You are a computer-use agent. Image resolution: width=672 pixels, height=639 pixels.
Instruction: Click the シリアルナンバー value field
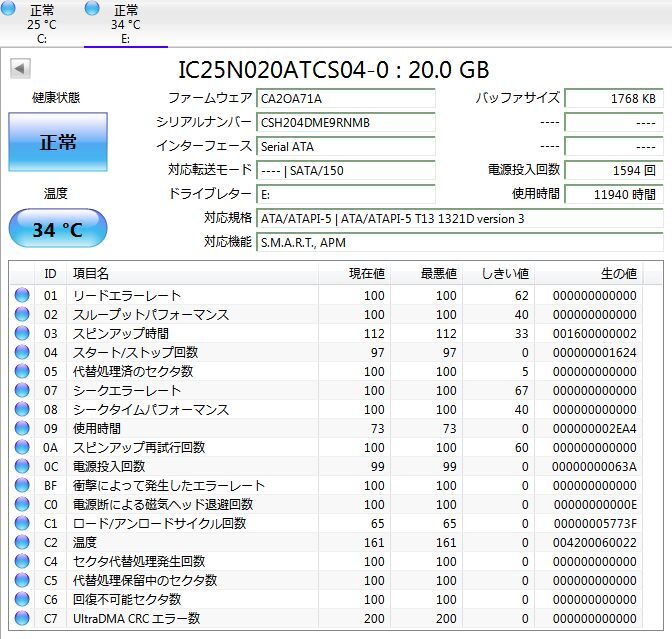coord(346,123)
